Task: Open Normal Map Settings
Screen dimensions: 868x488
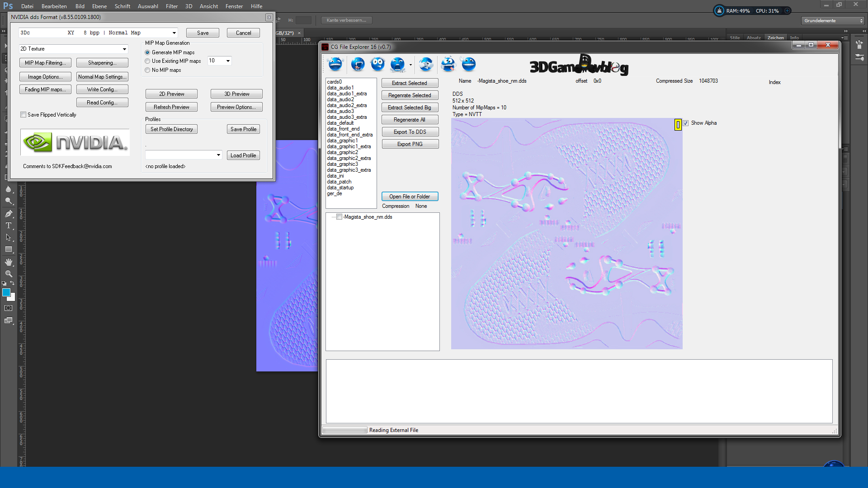Action: pos(102,77)
